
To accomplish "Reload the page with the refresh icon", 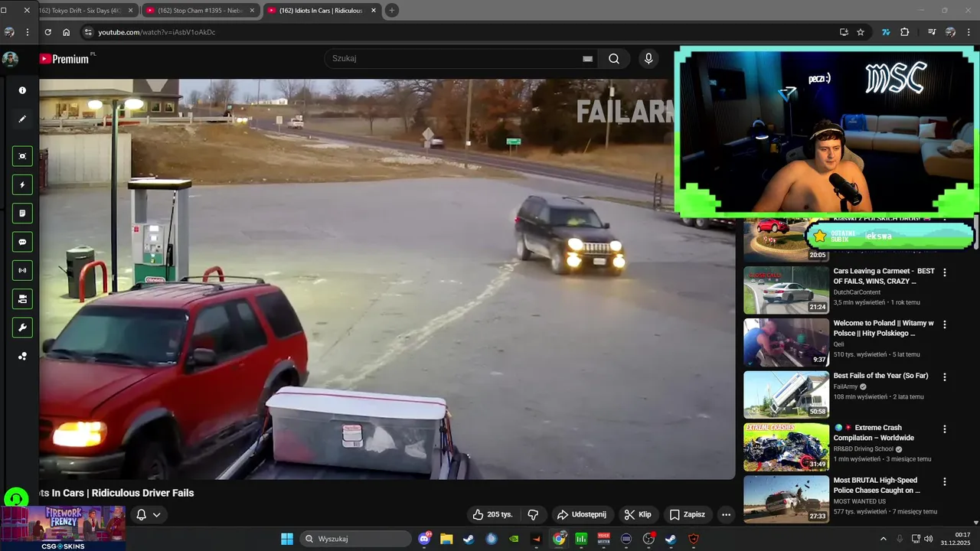I will [48, 32].
